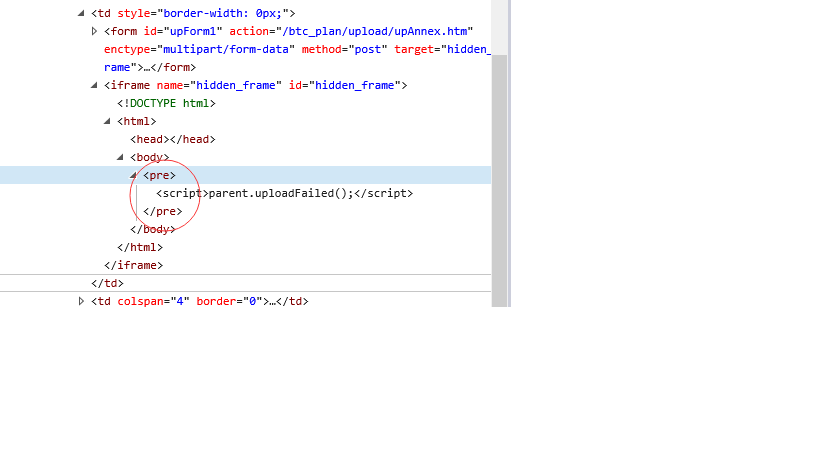The height and width of the screenshot is (460, 819).
Task: Select the script parent.uploadFailed() line
Action: click(285, 193)
